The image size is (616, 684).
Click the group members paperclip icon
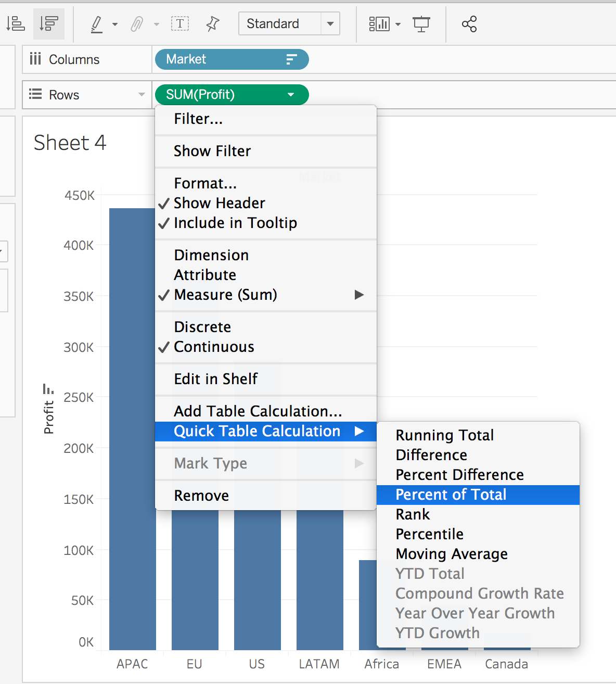pos(137,24)
